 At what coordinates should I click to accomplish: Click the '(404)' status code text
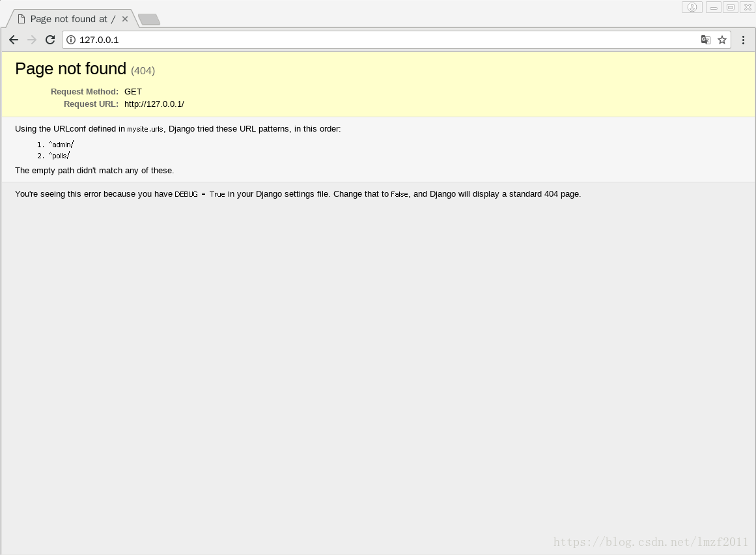coord(143,71)
